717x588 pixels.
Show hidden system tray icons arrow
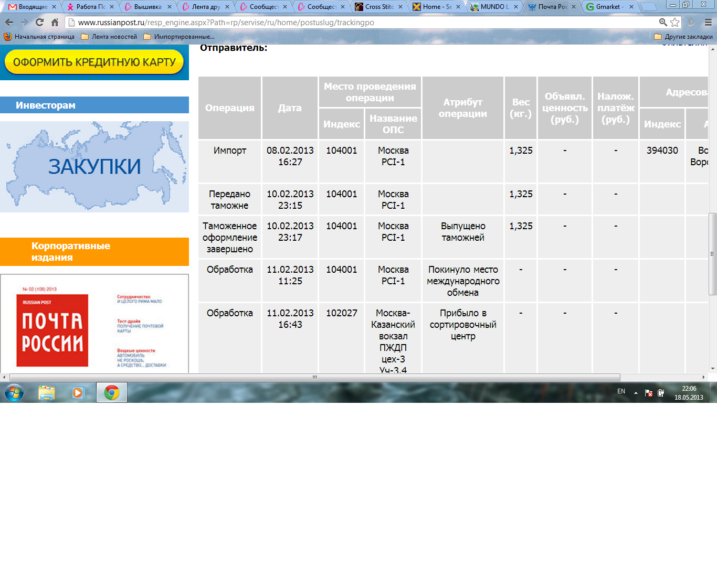(636, 392)
